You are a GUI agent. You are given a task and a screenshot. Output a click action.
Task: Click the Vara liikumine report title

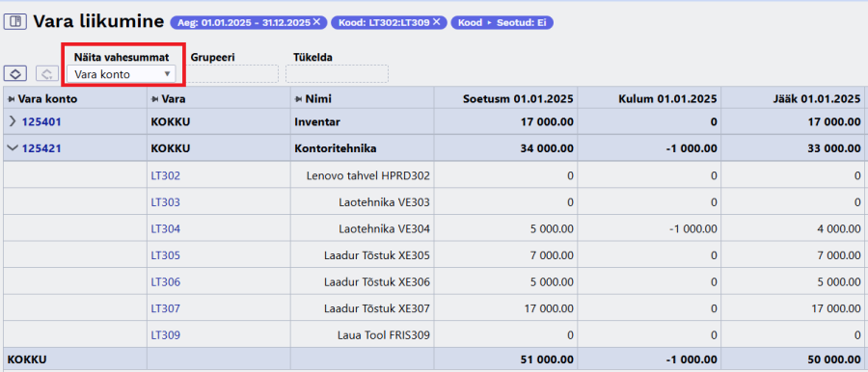click(x=98, y=22)
